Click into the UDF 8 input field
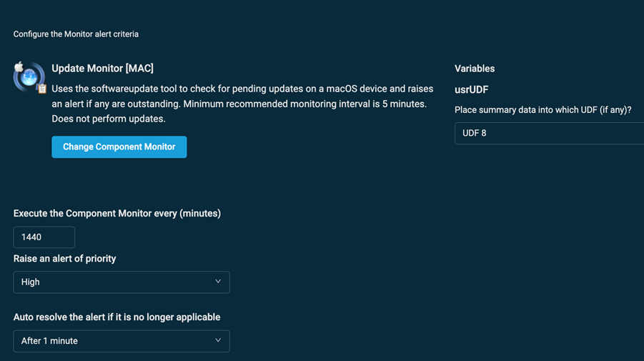Viewport: 644px width, 361px height. tap(547, 134)
